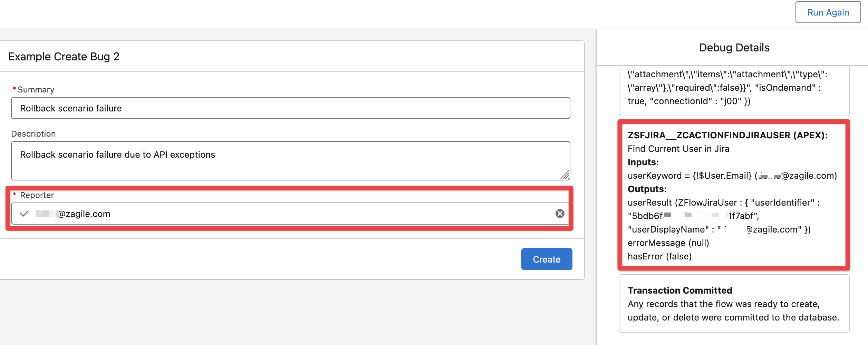The width and height of the screenshot is (868, 345).
Task: Open the Reporter lookup combo box
Action: [290, 214]
